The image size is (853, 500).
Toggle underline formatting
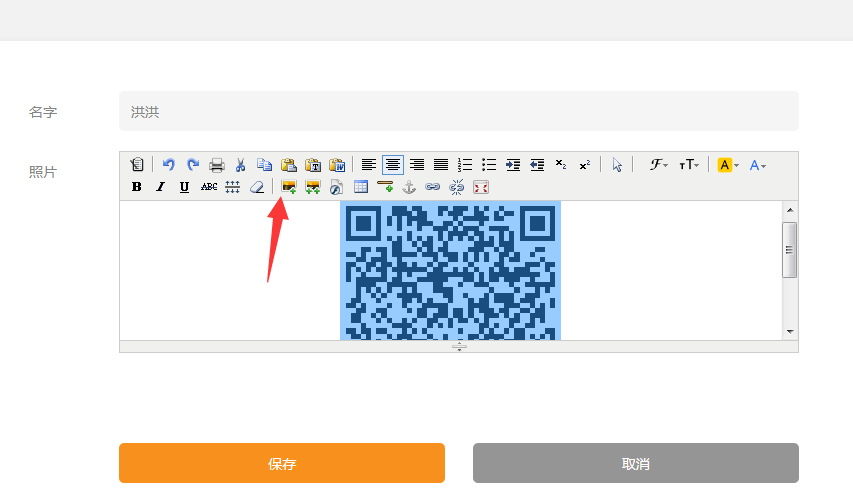click(x=184, y=187)
